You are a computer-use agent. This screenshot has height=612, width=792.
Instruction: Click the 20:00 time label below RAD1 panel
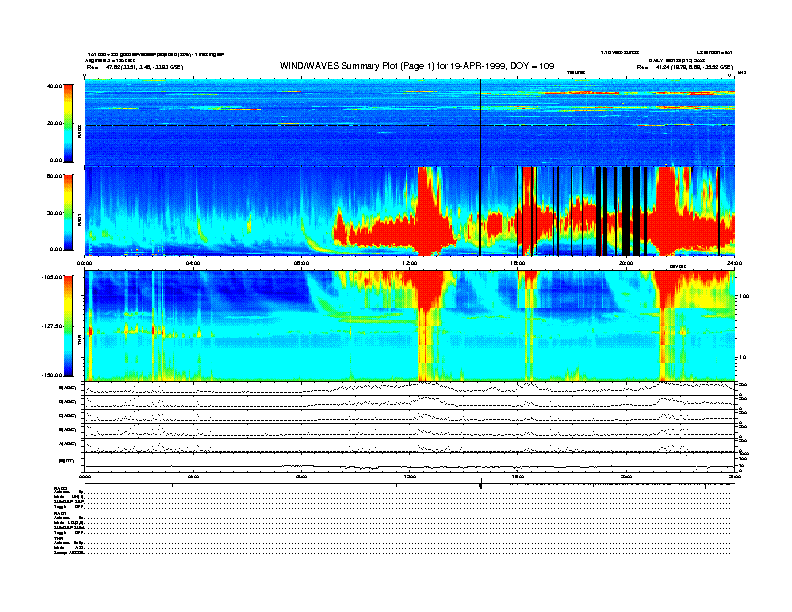point(626,263)
